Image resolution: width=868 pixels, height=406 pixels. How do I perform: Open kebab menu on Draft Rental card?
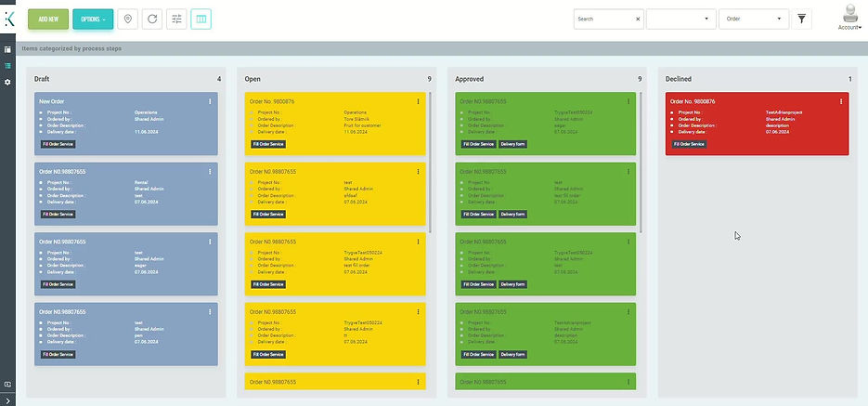click(210, 172)
